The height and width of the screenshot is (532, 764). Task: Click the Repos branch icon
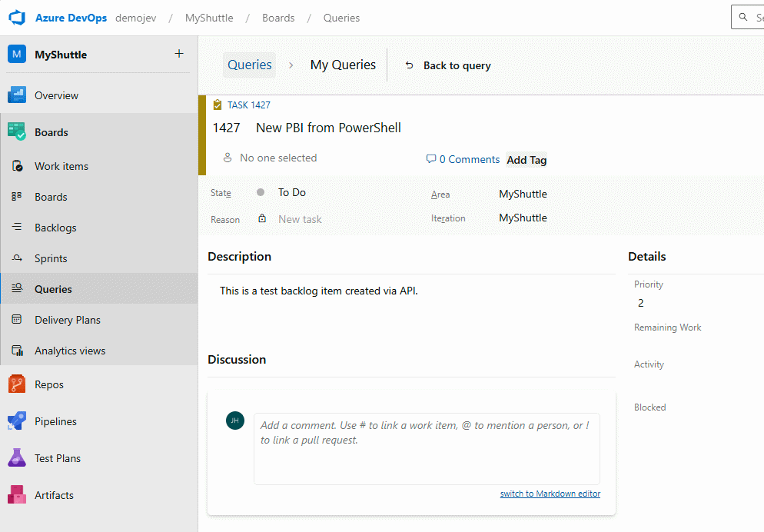click(17, 384)
